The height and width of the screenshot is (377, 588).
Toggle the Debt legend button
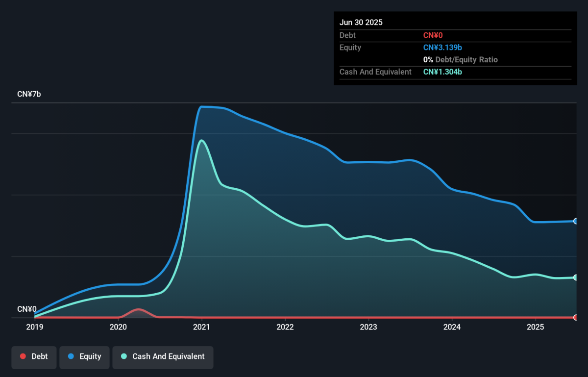click(x=34, y=356)
